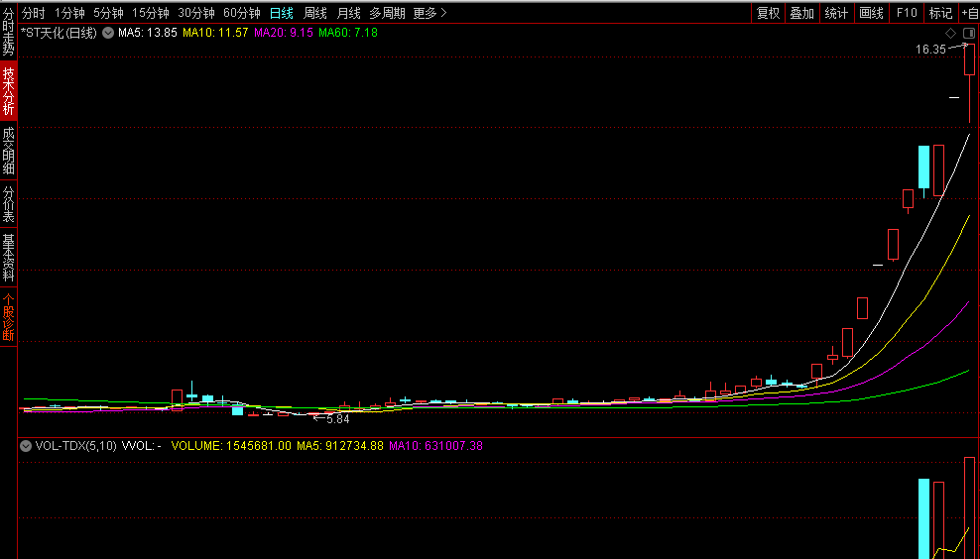Screen dimensions: 980x559
Task: Select the 30分钟 period
Action: [196, 13]
